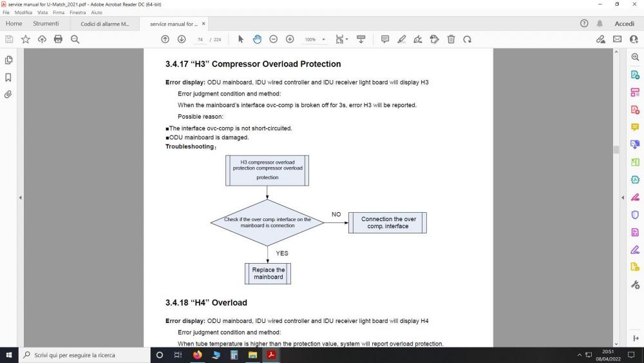Open Firefox from the Windows taskbar

[x=198, y=355]
